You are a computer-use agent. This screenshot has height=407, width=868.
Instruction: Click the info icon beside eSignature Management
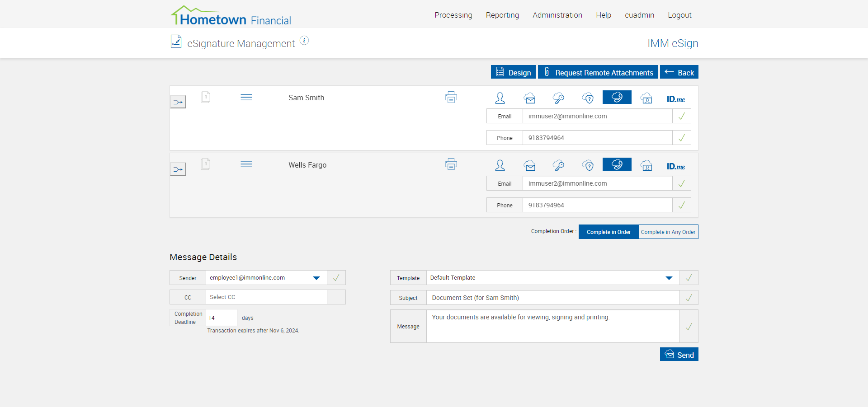(304, 41)
